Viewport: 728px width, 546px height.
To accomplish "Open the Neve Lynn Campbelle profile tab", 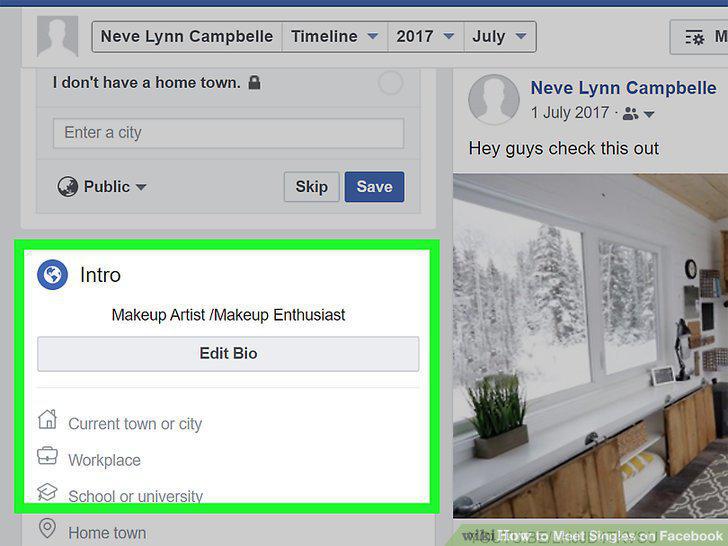I will [x=187, y=36].
